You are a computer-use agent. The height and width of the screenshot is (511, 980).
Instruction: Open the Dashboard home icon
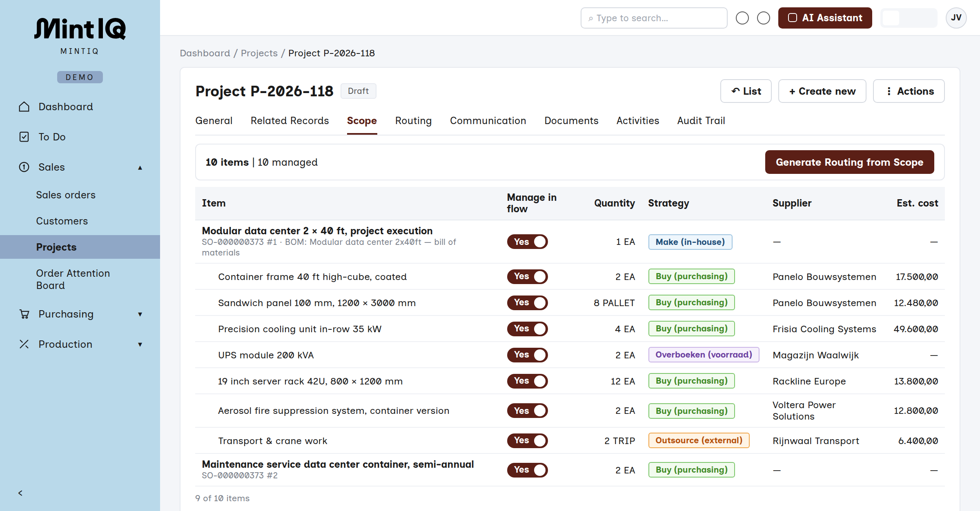[x=24, y=107]
